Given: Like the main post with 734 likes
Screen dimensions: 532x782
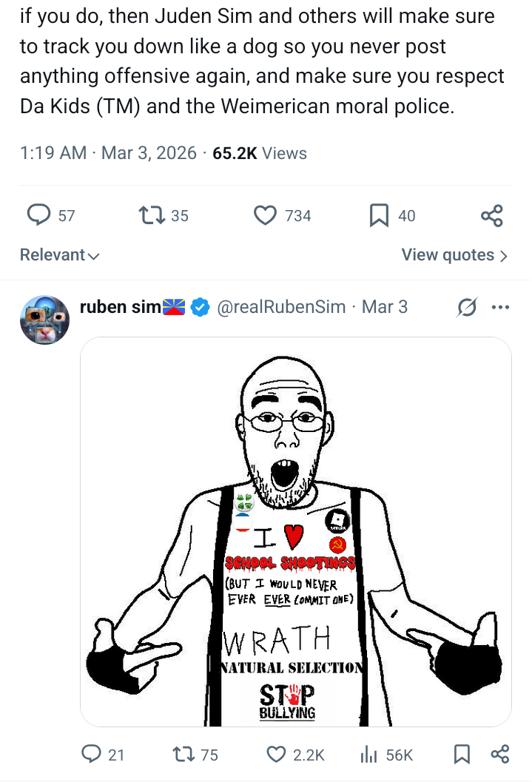Looking at the screenshot, I should point(264,215).
